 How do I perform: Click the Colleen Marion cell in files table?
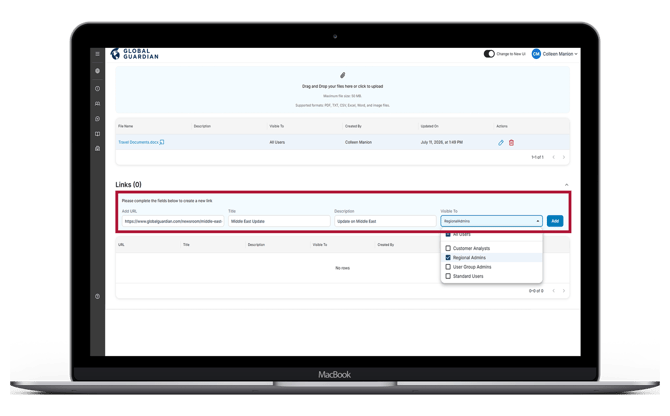click(x=358, y=142)
